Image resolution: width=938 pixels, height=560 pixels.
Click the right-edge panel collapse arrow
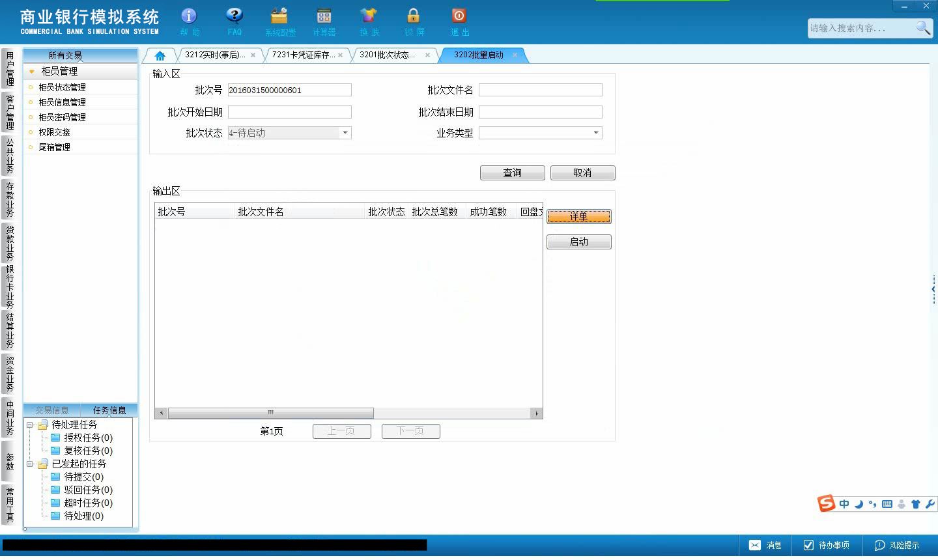tap(933, 289)
